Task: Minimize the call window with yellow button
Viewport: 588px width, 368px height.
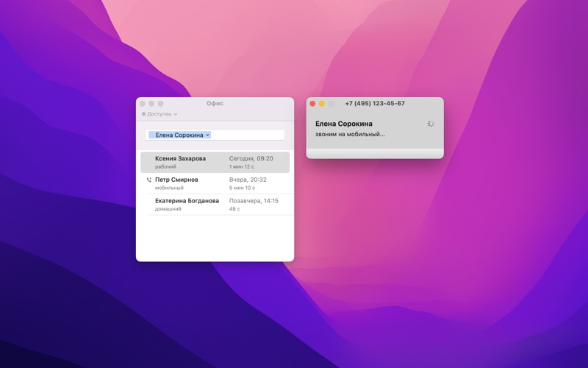Action: coord(322,104)
